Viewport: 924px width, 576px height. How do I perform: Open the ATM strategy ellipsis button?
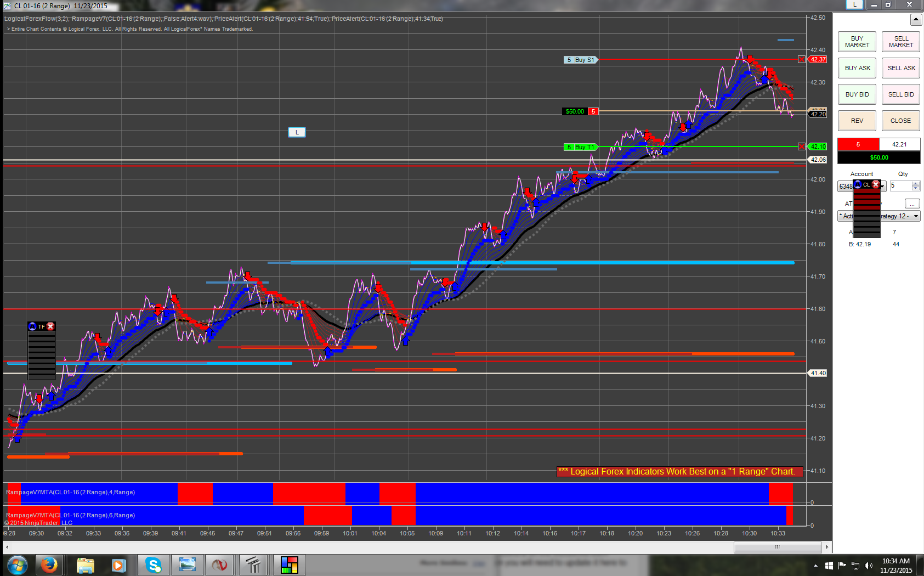pos(912,204)
